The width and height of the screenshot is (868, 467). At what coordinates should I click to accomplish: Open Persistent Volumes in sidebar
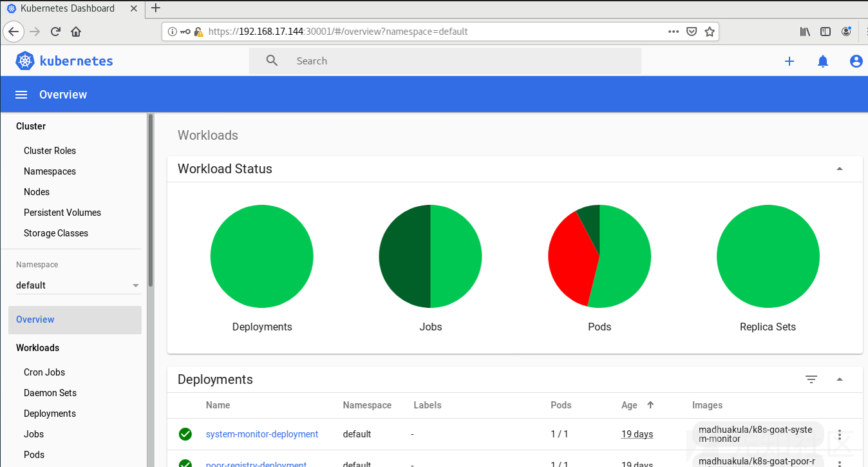click(62, 213)
